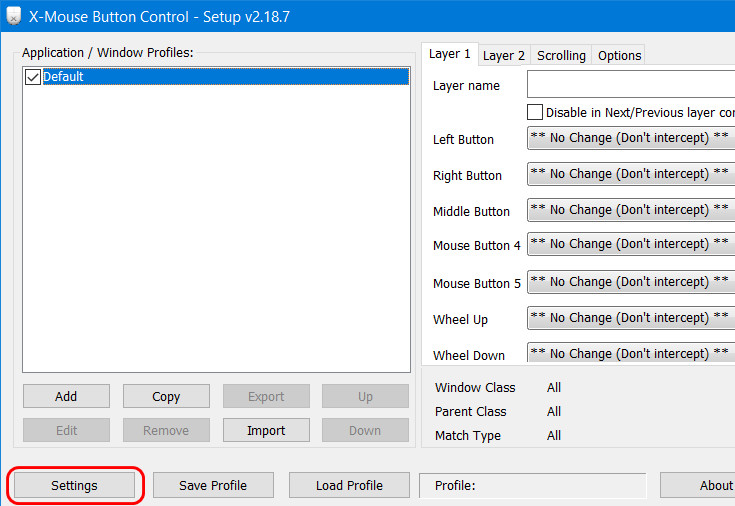735x506 pixels.
Task: Click the Window Class label
Action: click(x=475, y=387)
